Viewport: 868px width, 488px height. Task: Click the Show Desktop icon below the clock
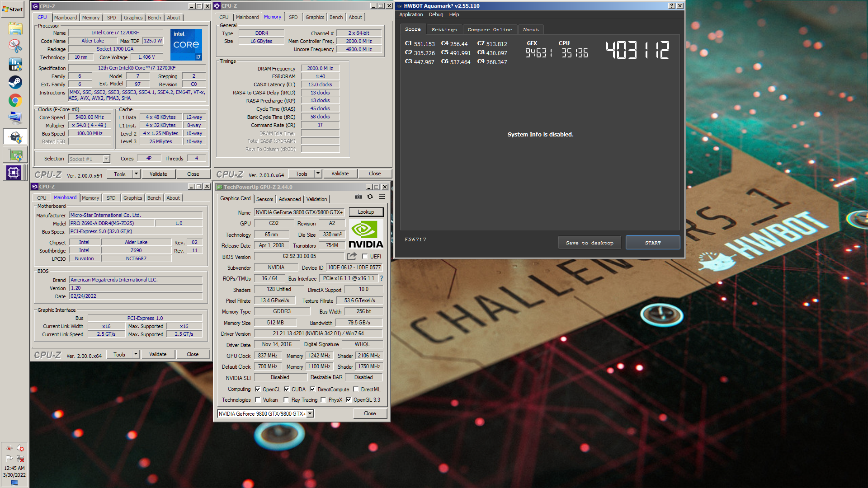(14, 483)
